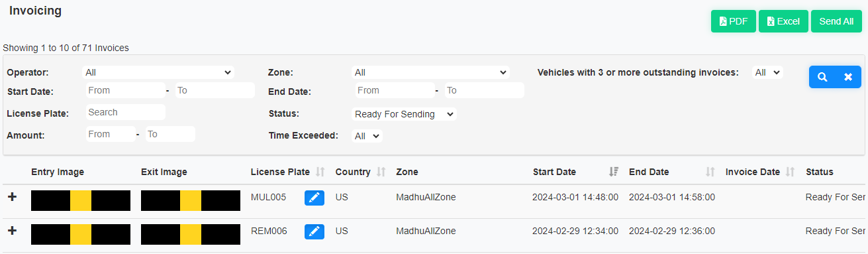Open the Time Exceeded dropdown
The width and height of the screenshot is (868, 254).
[367, 136]
